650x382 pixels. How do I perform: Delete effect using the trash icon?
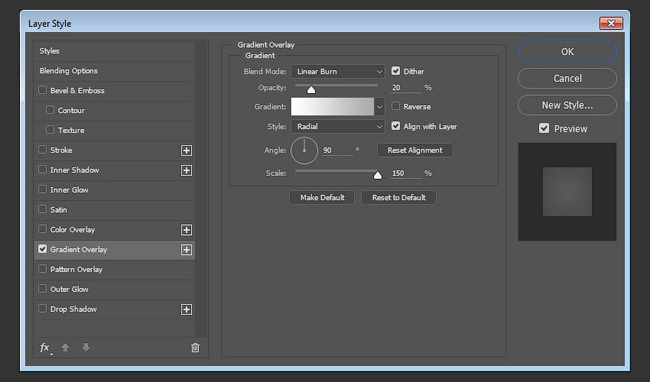[195, 348]
